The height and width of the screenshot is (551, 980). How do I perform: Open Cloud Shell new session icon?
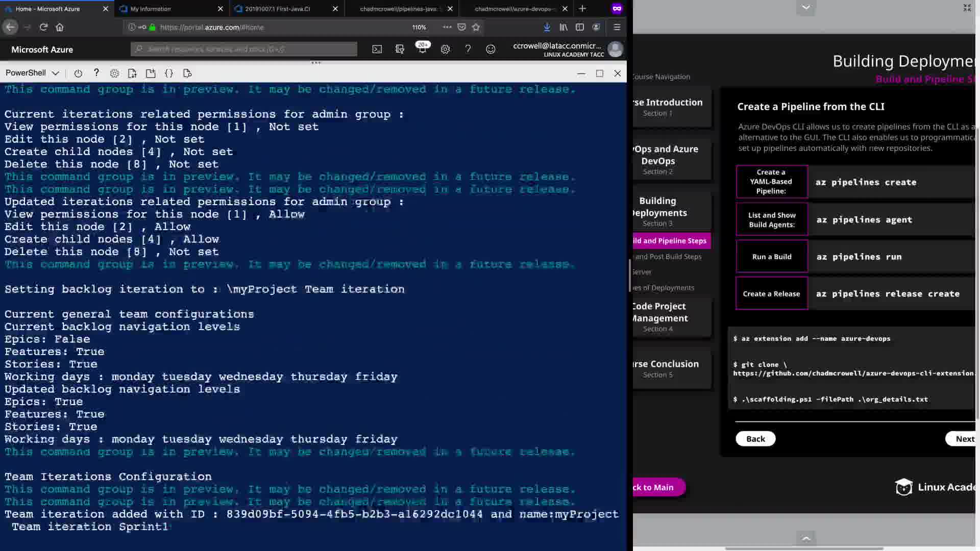[151, 73]
